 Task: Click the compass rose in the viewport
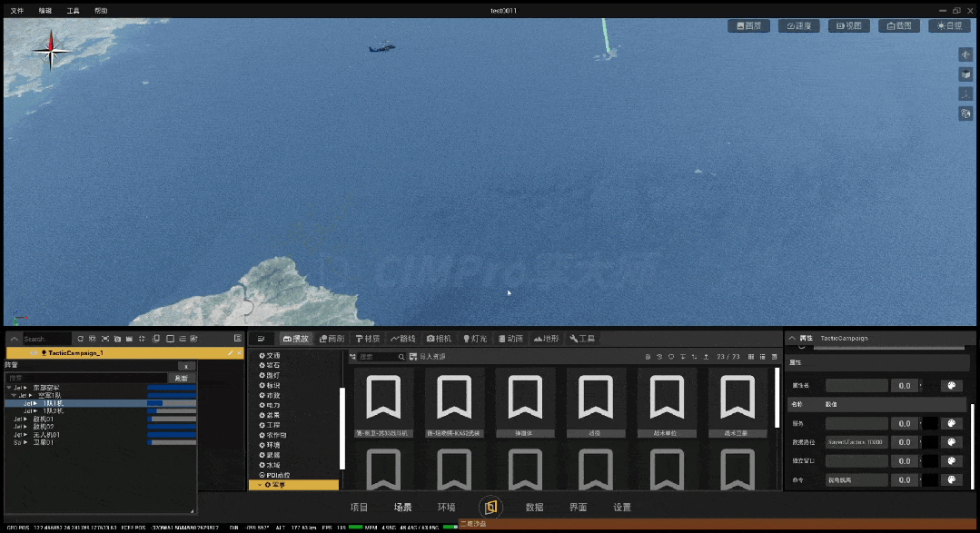(x=53, y=51)
